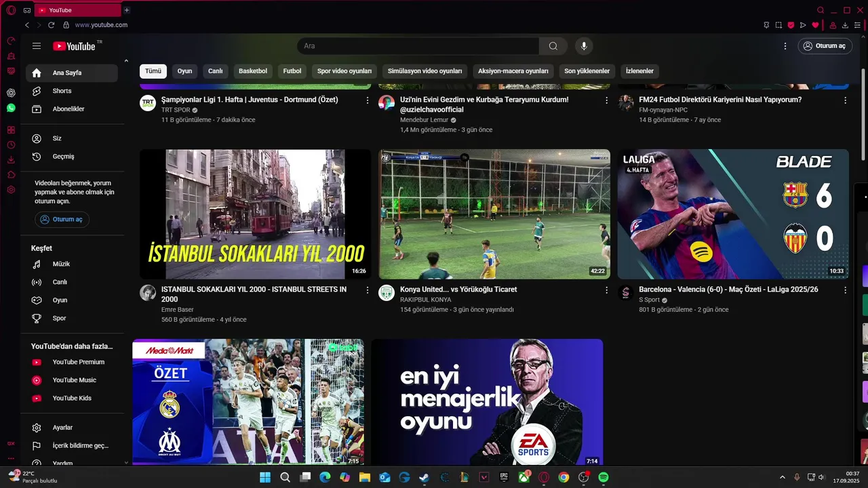Open options for Konya United video
This screenshot has width=868, height=488.
click(606, 290)
